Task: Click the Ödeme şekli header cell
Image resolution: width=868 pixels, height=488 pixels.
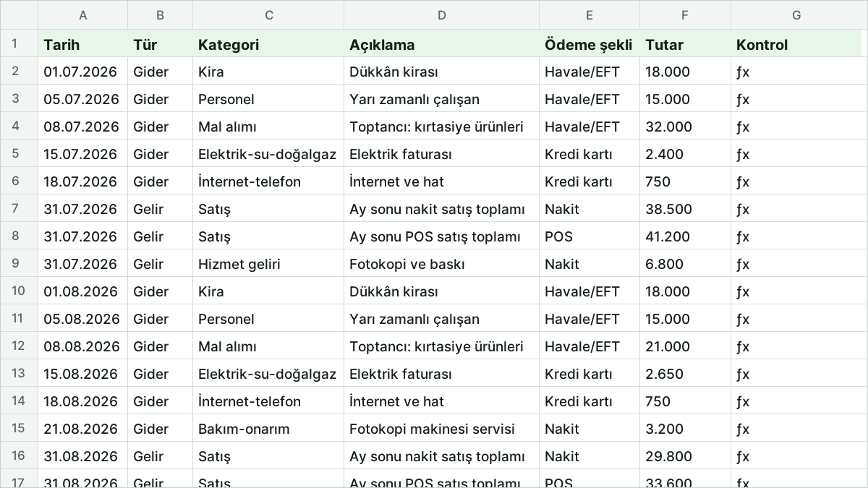Action: 589,44
